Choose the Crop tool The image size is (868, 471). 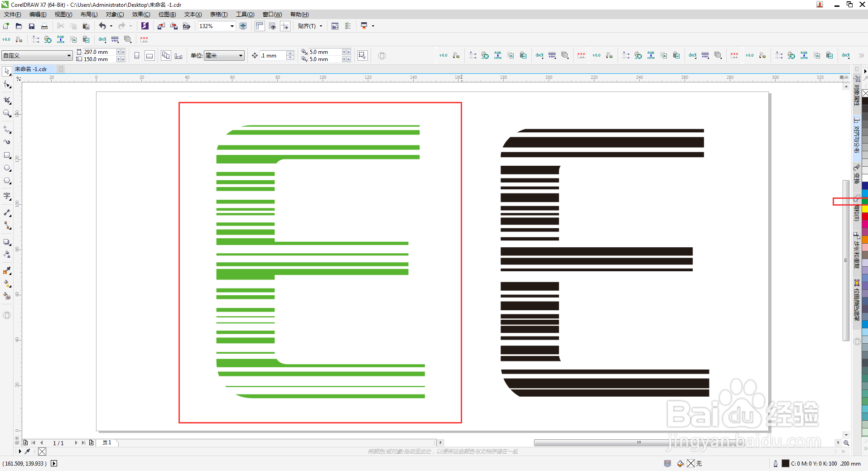click(x=7, y=100)
